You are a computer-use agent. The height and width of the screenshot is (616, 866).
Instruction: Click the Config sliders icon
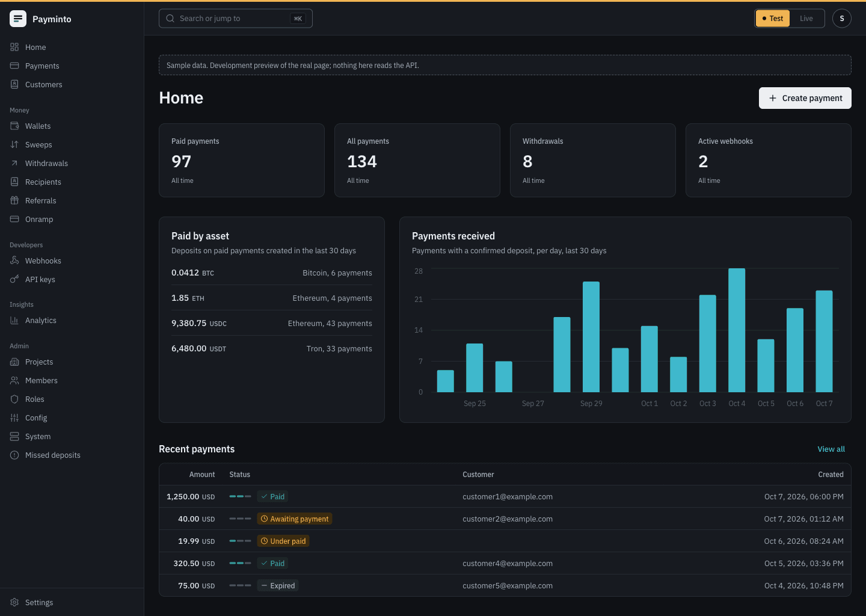point(14,417)
